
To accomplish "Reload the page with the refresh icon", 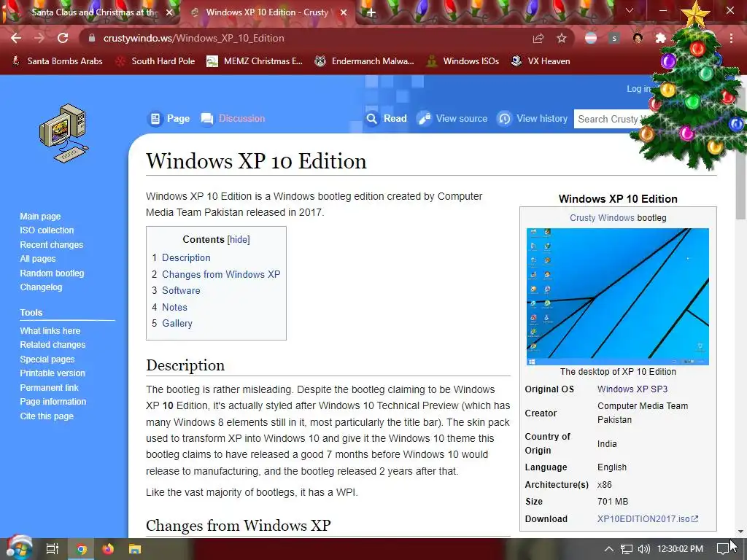I will pyautogui.click(x=63, y=38).
